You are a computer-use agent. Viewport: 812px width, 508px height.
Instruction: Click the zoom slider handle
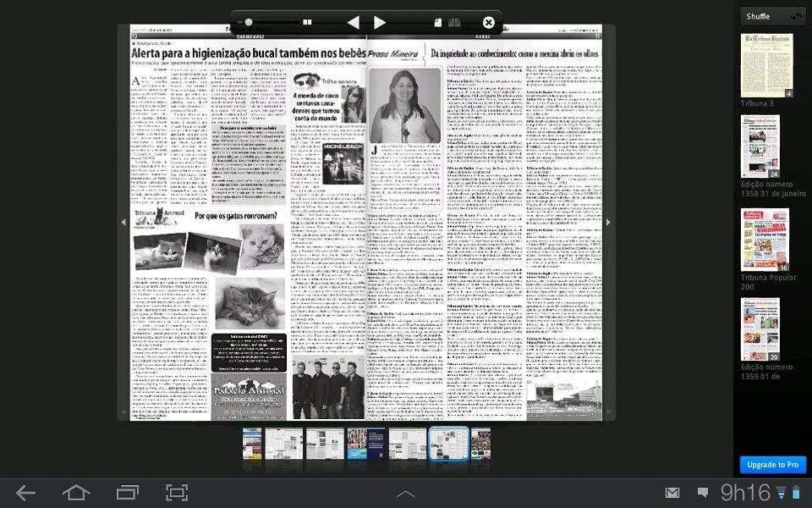click(x=248, y=23)
